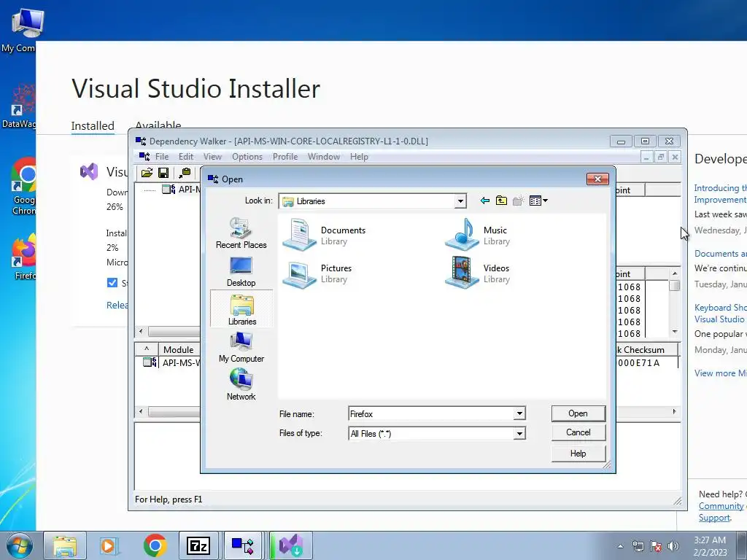
Task: Click scroll up arrow in export list
Action: tap(675, 273)
